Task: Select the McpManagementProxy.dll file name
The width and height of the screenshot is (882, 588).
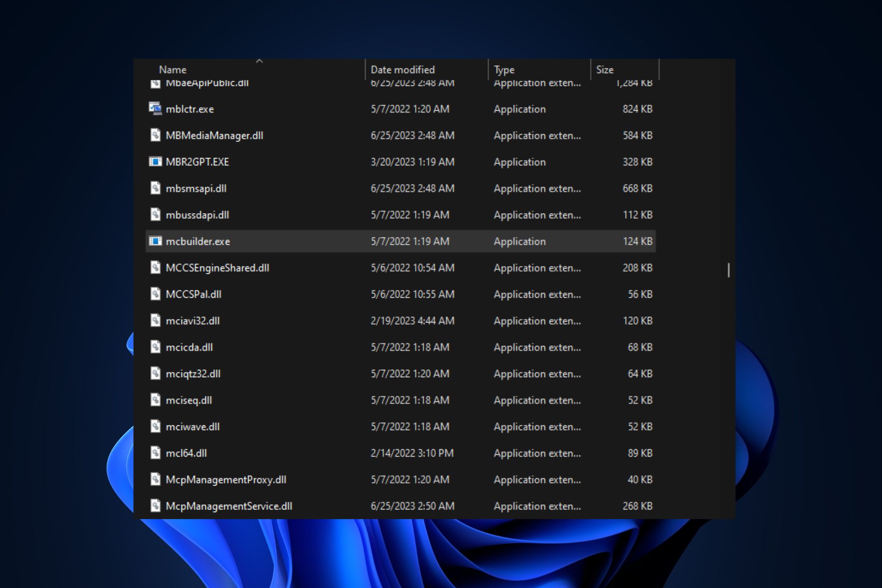Action: pos(226,480)
